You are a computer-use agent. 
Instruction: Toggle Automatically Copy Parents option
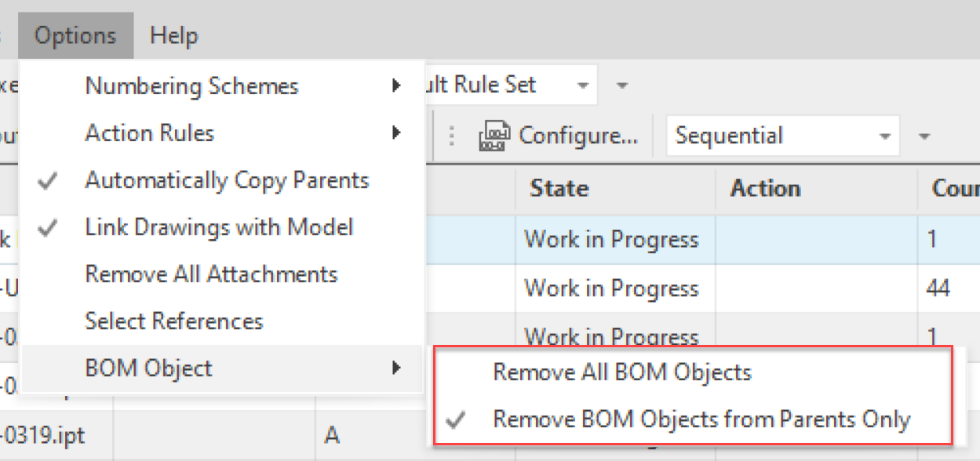tap(227, 180)
